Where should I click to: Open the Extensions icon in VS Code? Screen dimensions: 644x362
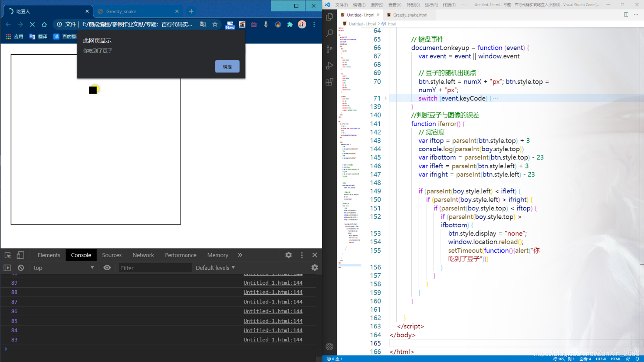(329, 82)
